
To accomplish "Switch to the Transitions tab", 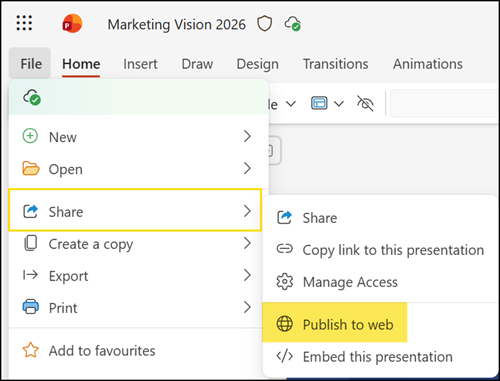I will 336,64.
